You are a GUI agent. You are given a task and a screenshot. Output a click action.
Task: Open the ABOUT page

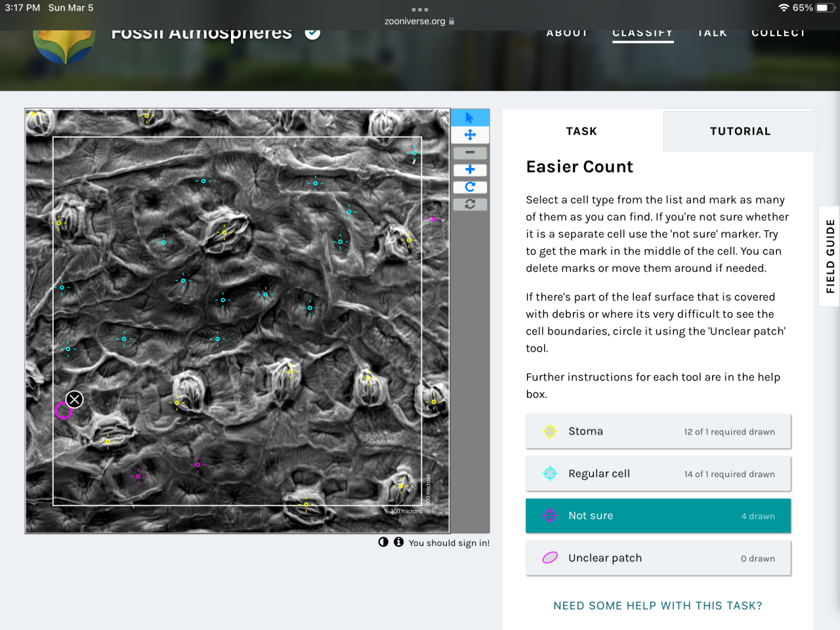[x=568, y=33]
